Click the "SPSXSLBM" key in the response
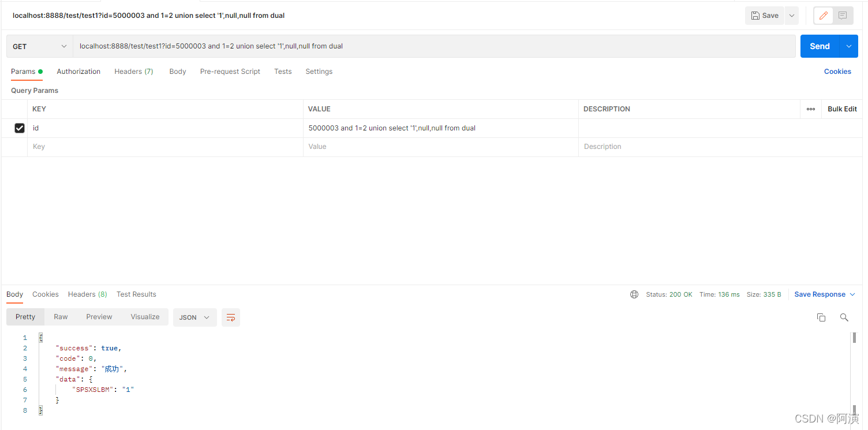Image resolution: width=868 pixels, height=430 pixels. point(95,390)
